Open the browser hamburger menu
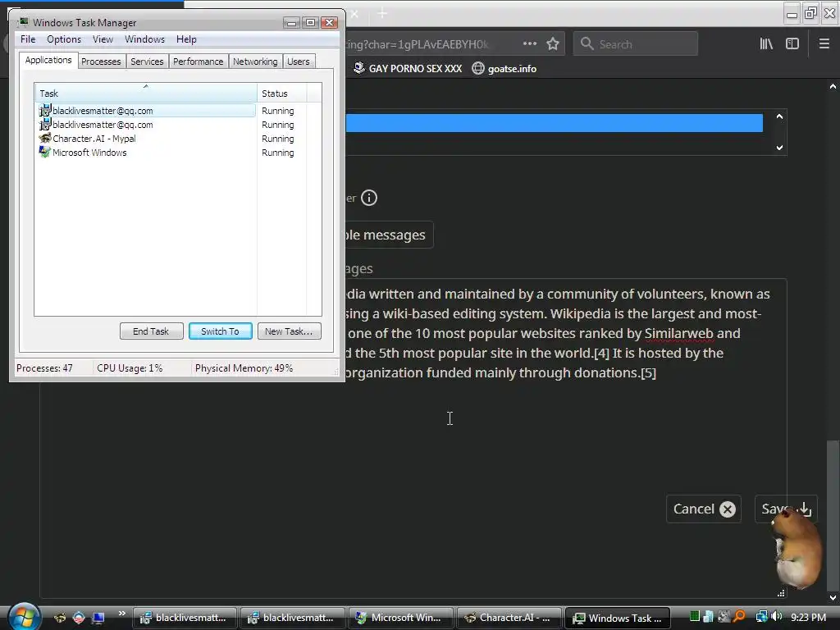This screenshot has height=630, width=840. (x=824, y=44)
